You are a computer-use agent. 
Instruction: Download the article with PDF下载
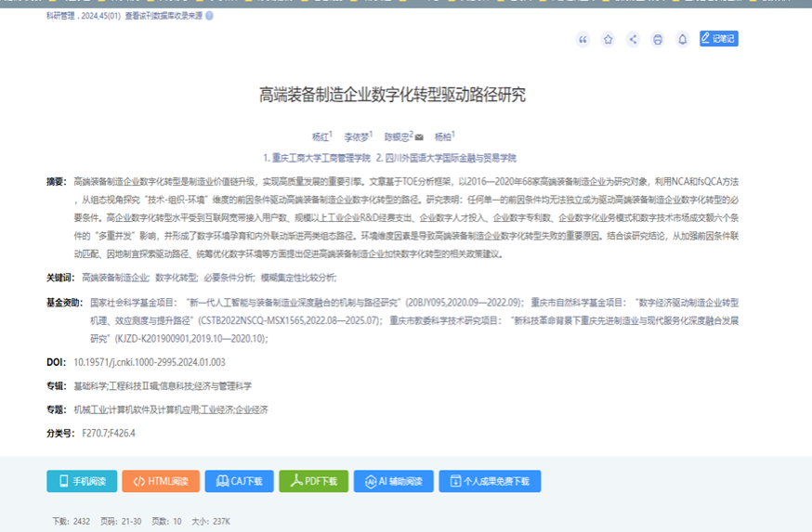coord(313,481)
